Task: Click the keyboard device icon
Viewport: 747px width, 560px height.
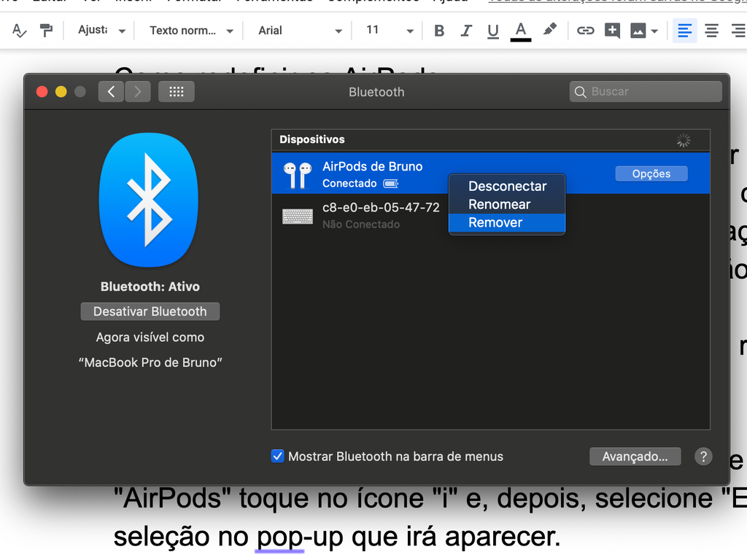Action: (x=298, y=216)
